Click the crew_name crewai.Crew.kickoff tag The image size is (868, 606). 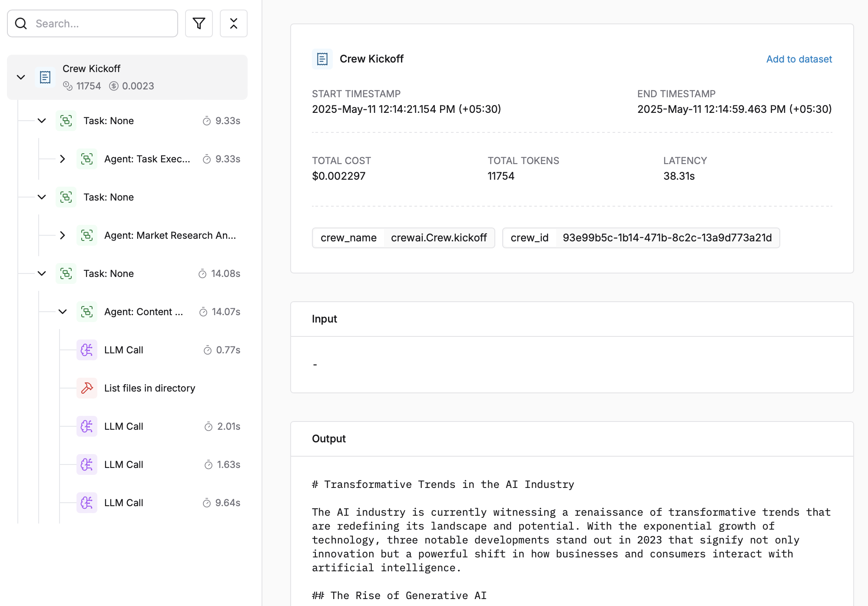pos(403,238)
